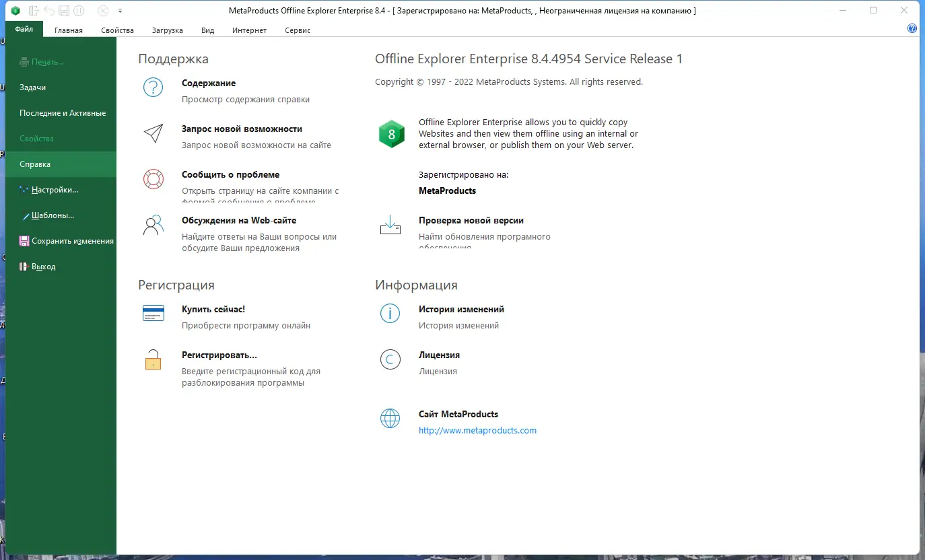Click the app icon in title bar
This screenshot has height=560, width=925.
[x=15, y=11]
